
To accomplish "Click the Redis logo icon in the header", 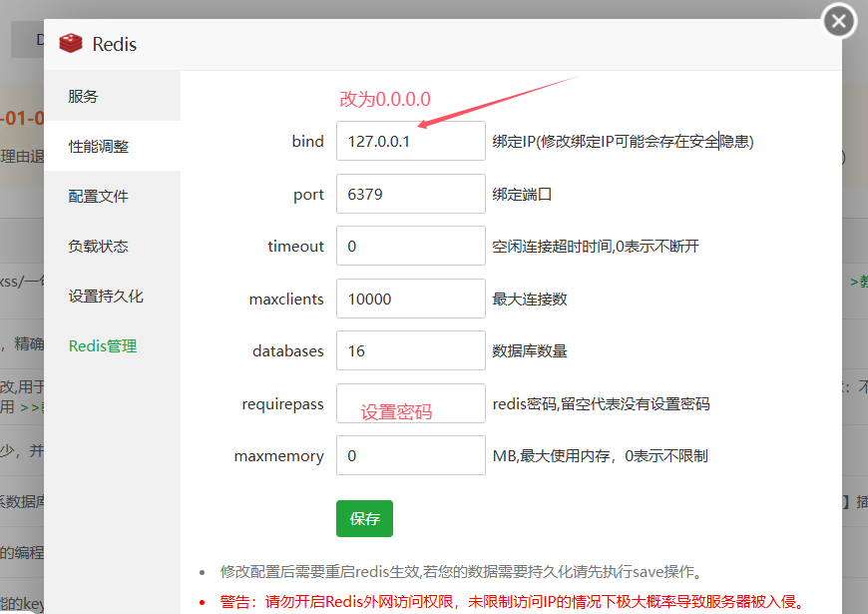I will pyautogui.click(x=71, y=43).
